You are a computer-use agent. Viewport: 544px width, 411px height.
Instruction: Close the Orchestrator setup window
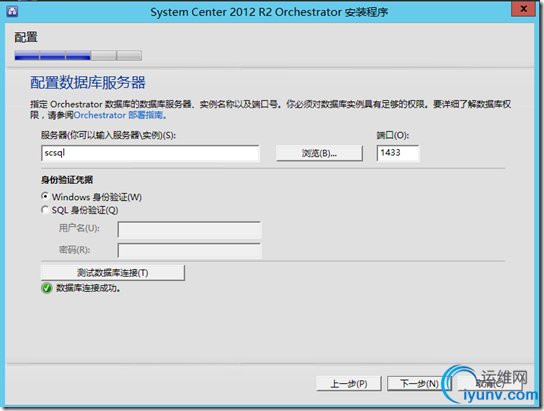pos(524,9)
